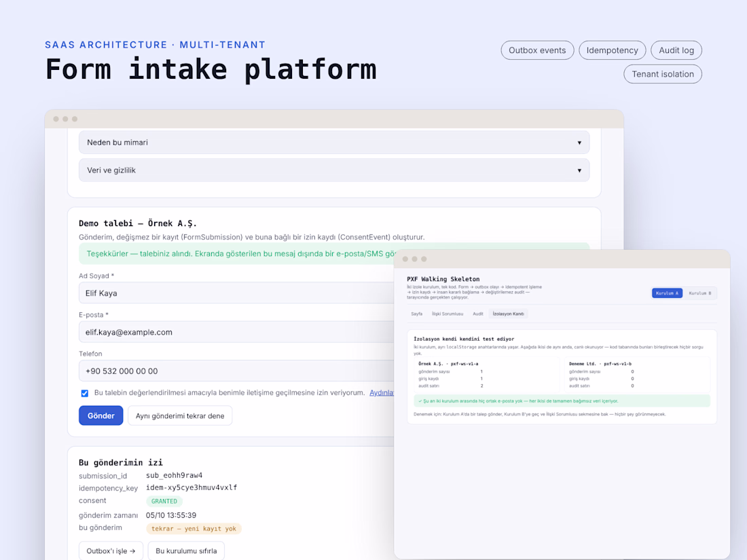The width and height of the screenshot is (747, 560).
Task: Open the Sayfa tab in PXF window
Action: pos(417,314)
